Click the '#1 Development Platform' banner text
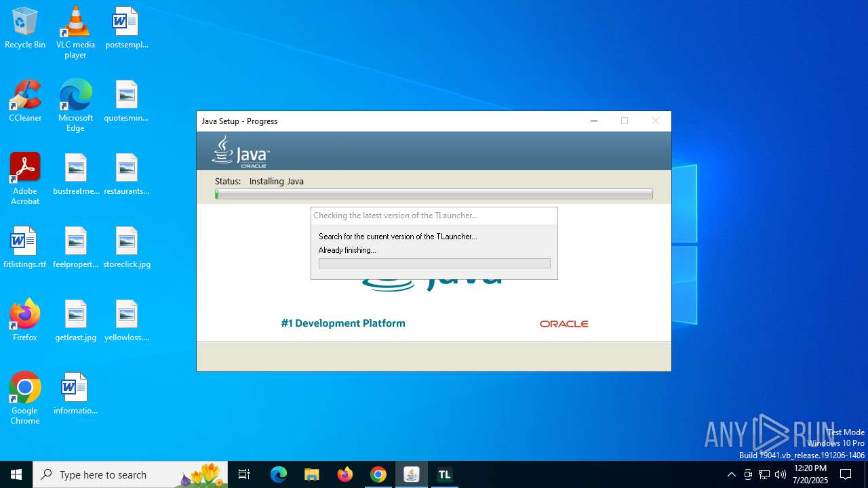The image size is (868, 488). [343, 323]
